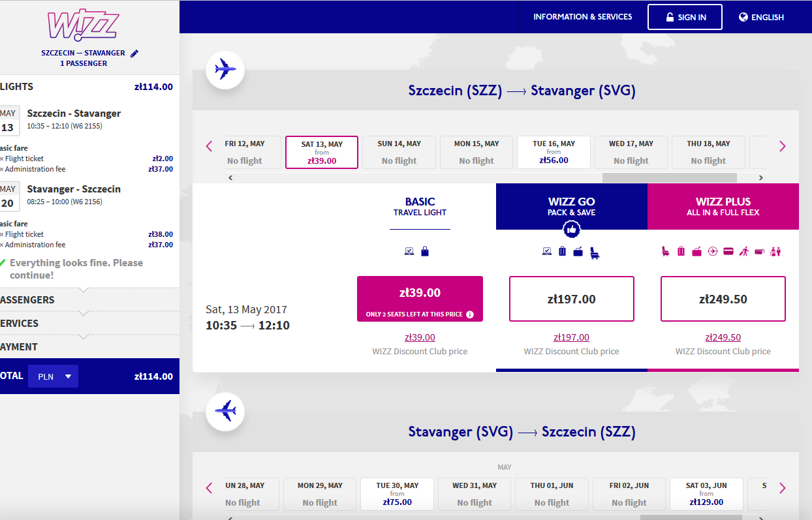The height and width of the screenshot is (520, 812).
Task: Click the outbound date horizontal scrollbar thumb
Action: coord(669,177)
